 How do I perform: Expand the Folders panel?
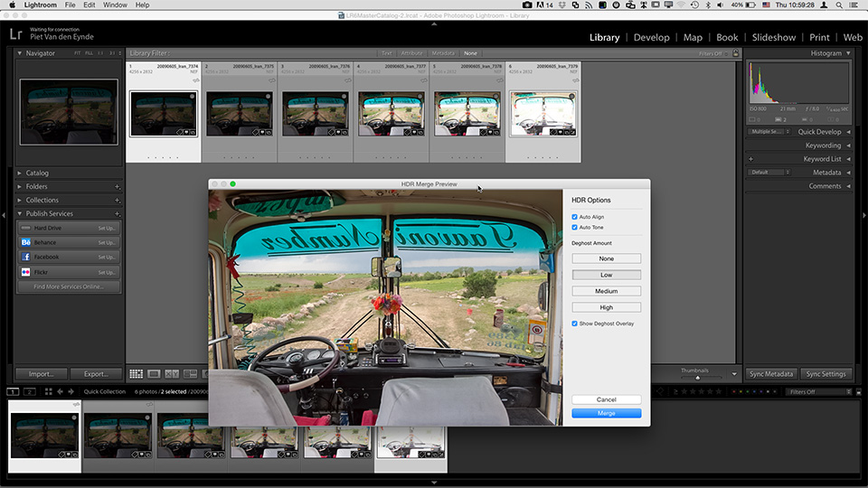pos(19,187)
